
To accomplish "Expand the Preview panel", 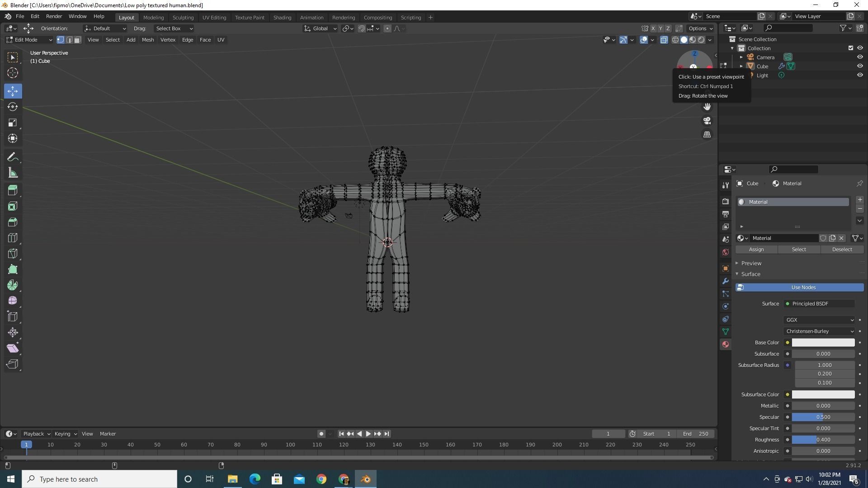I will pos(751,263).
